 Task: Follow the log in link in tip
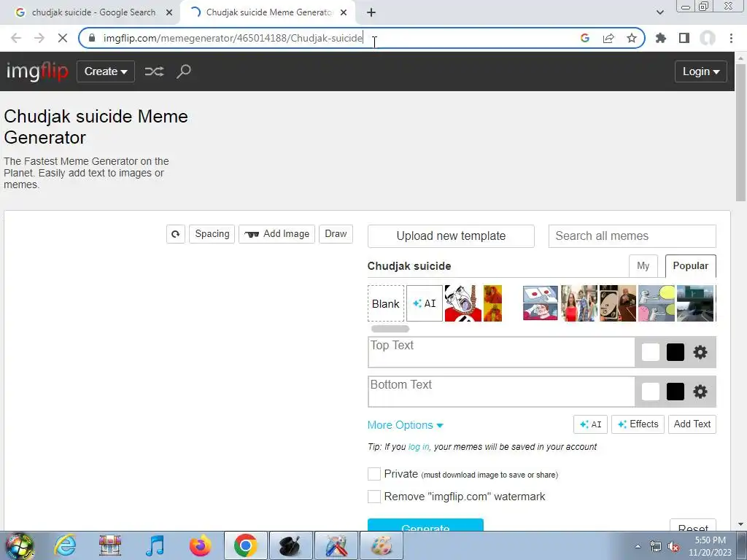419,447
